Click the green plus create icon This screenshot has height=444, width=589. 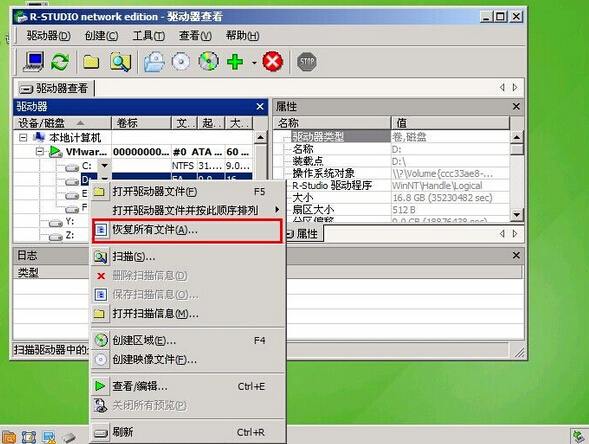pyautogui.click(x=235, y=62)
